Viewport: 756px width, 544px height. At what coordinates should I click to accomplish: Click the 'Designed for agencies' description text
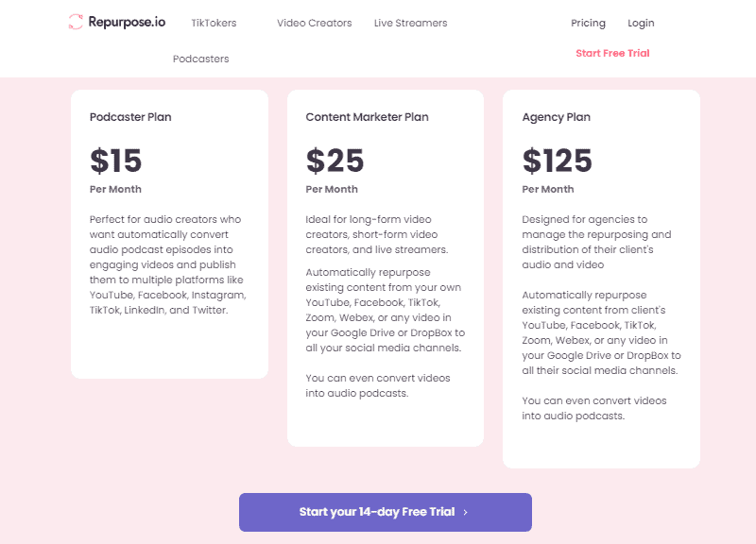595,242
